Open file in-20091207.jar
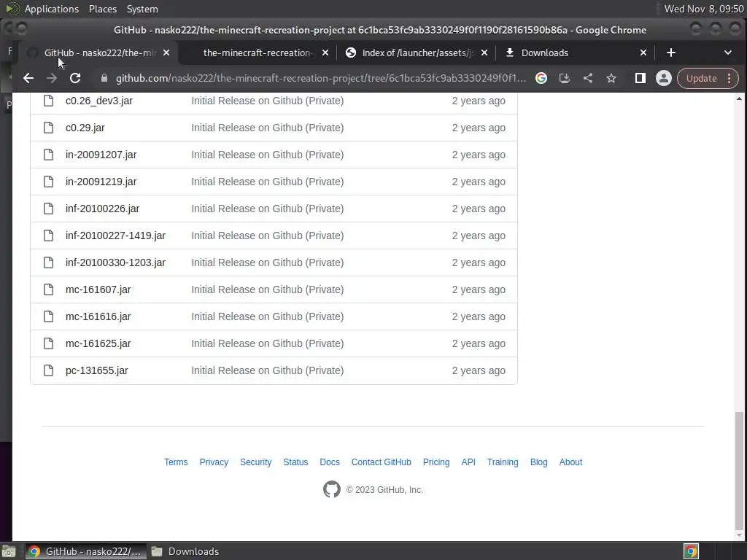 click(x=101, y=155)
